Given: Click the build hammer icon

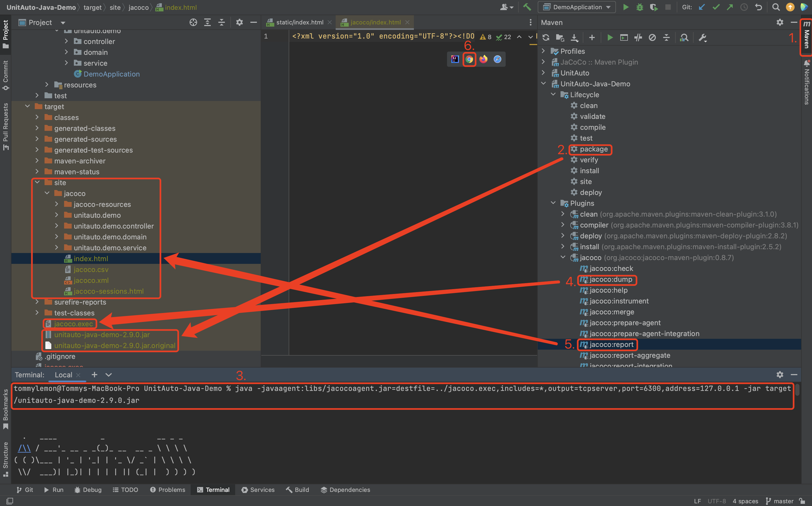Looking at the screenshot, I should pyautogui.click(x=527, y=7).
